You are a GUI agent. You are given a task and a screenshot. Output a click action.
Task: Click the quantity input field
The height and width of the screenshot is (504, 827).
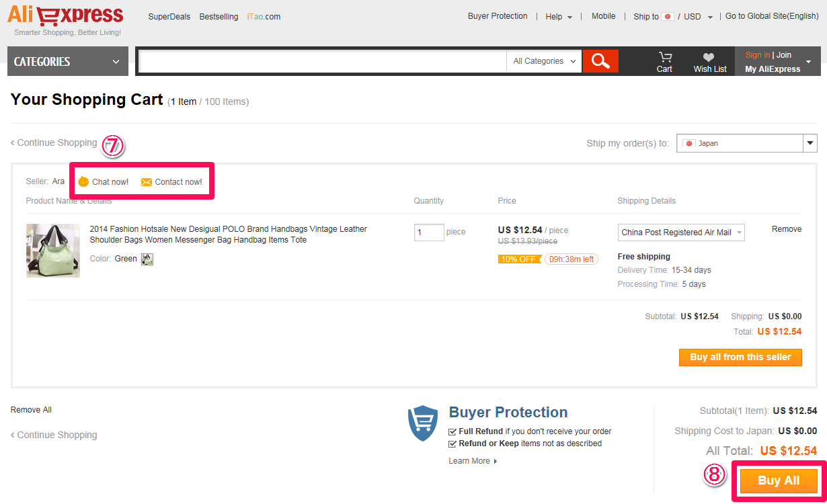(429, 233)
